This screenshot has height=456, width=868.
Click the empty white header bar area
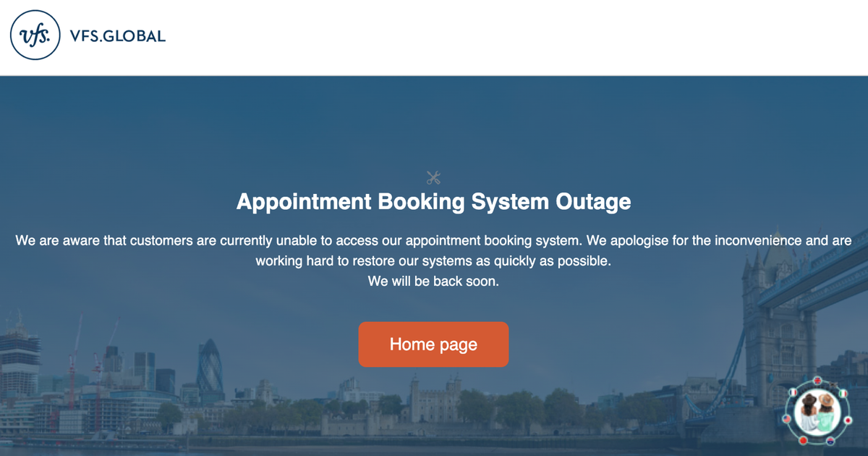click(x=506, y=36)
